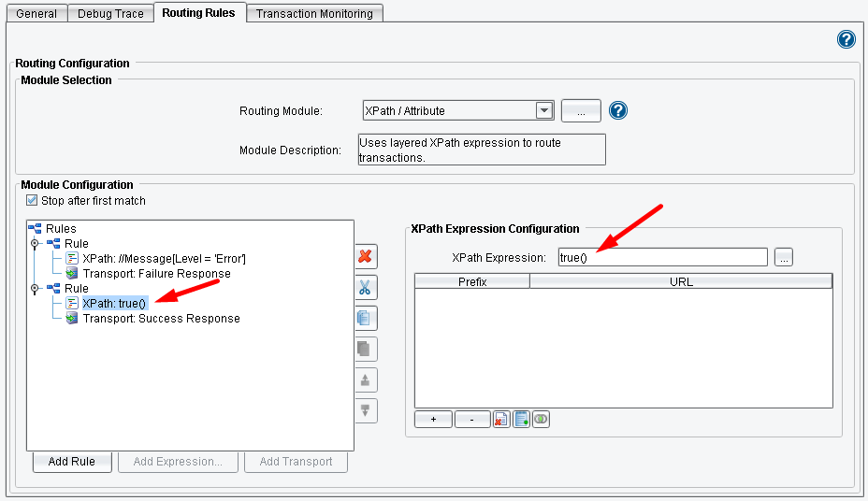This screenshot has height=501, width=868.
Task: Open the Routing Module dropdown
Action: pos(544,110)
